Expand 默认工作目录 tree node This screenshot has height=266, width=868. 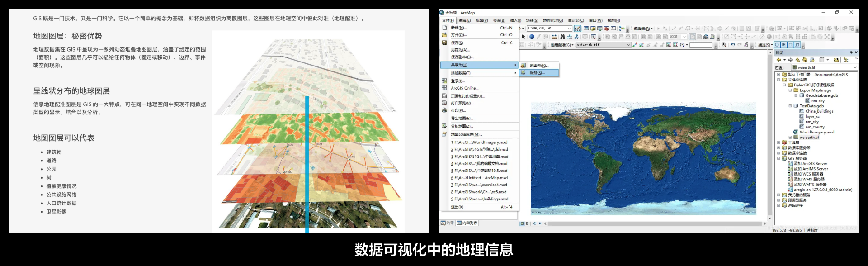click(x=778, y=75)
